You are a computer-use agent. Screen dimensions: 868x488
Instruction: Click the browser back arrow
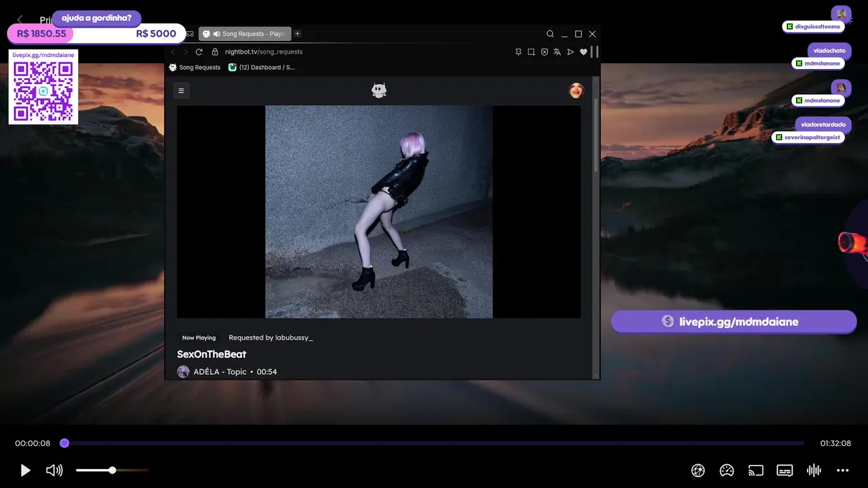point(173,52)
